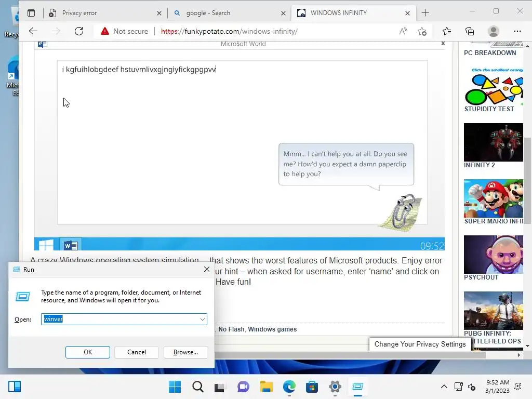This screenshot has width=532, height=399.
Task: Click Browse... in the Run dialog
Action: pyautogui.click(x=185, y=352)
